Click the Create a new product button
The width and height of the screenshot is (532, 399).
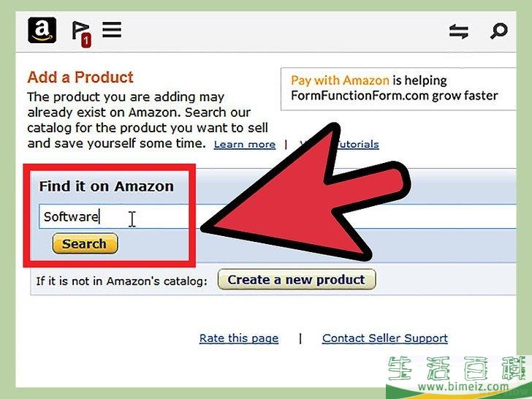pyautogui.click(x=297, y=280)
